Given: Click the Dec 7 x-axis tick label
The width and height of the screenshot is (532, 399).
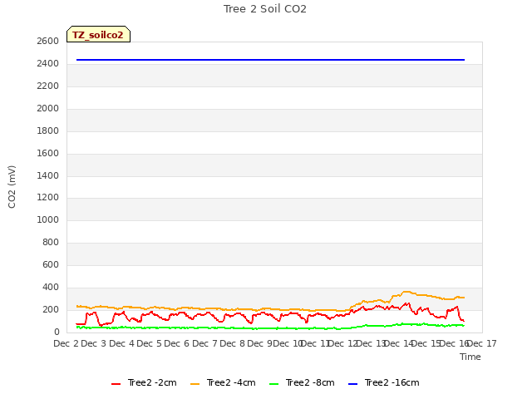Looking at the screenshot, I should pyautogui.click(x=204, y=343).
